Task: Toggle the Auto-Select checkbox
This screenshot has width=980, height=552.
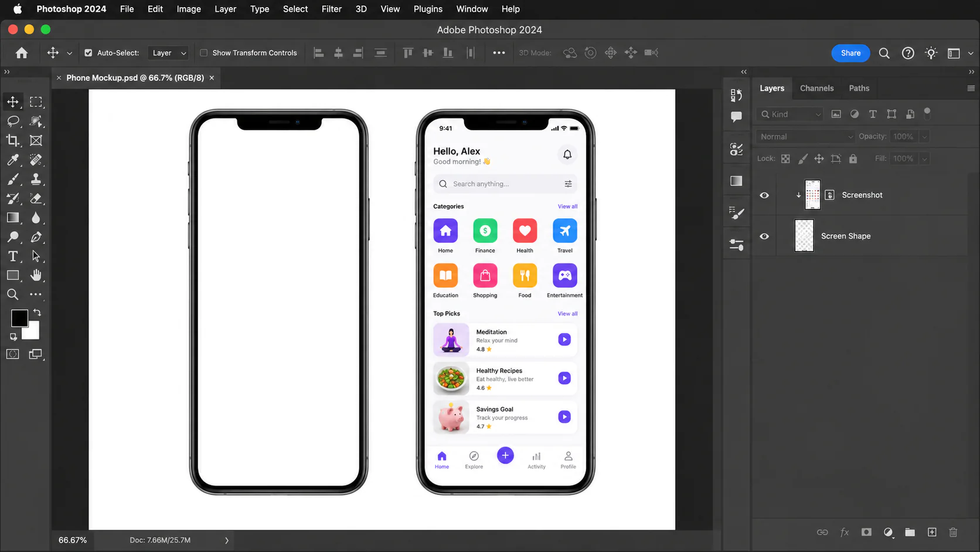Action: (88, 53)
